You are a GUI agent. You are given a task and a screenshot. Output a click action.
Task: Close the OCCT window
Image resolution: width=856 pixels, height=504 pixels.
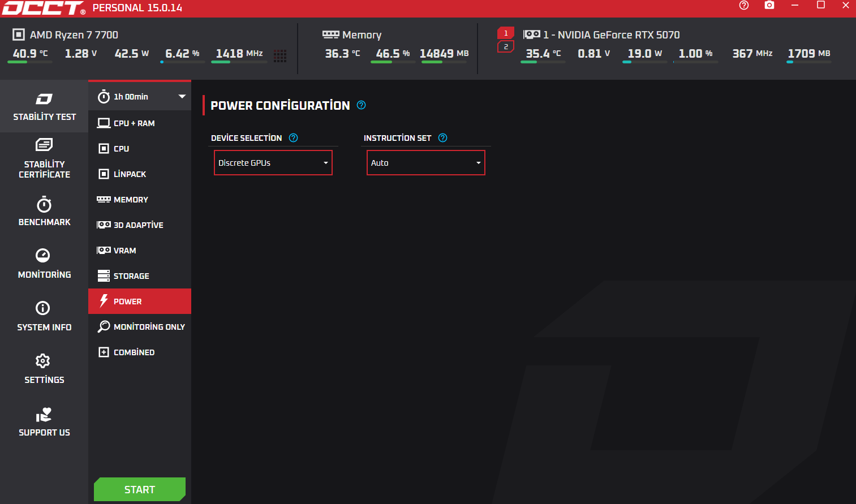click(846, 5)
